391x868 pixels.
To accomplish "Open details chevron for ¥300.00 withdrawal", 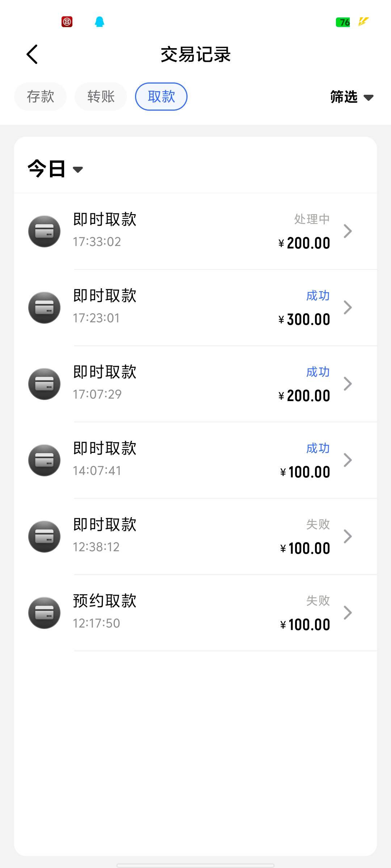I will [x=348, y=308].
